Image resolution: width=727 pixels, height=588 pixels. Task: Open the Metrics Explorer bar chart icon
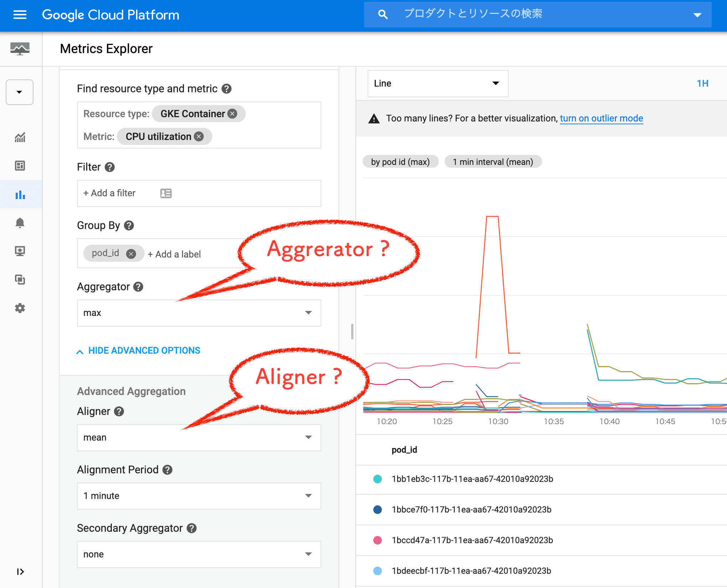20,194
